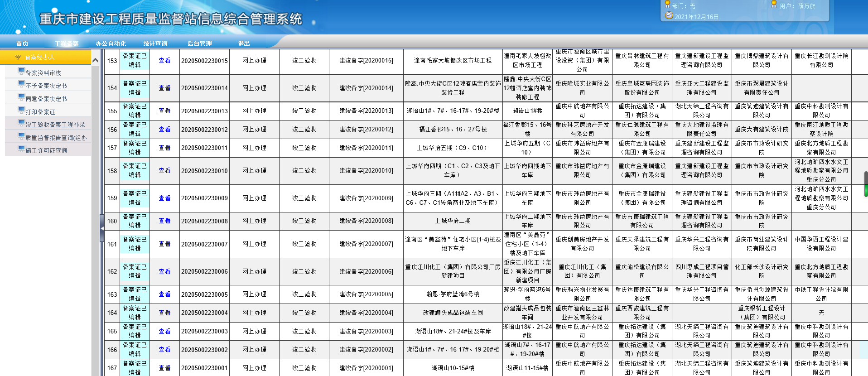Click row number 167 cell
868x376 pixels.
(112, 368)
